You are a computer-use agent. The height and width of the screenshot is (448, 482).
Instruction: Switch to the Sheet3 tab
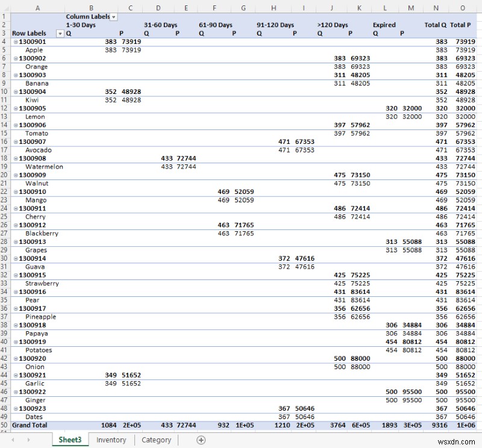tap(70, 440)
